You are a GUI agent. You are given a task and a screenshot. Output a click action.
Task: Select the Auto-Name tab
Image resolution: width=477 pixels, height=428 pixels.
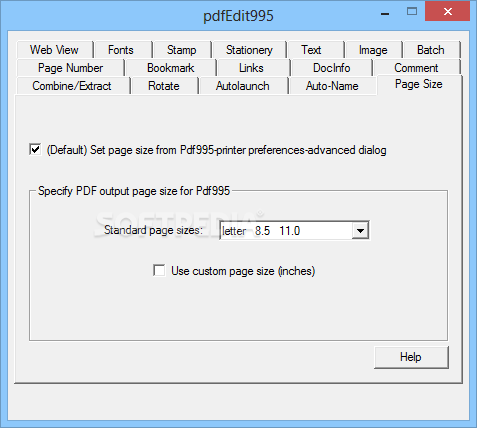coord(332,86)
